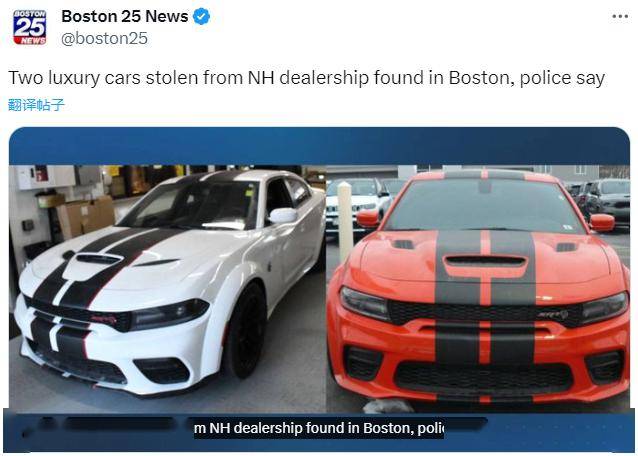This screenshot has height=456, width=638.
Task: Click the white car's black front wheel
Action: [245, 330]
